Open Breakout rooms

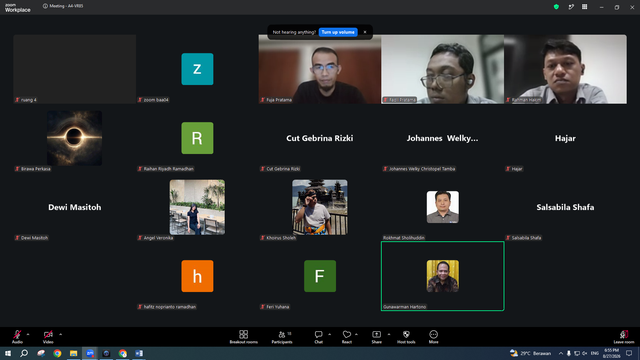(244, 337)
